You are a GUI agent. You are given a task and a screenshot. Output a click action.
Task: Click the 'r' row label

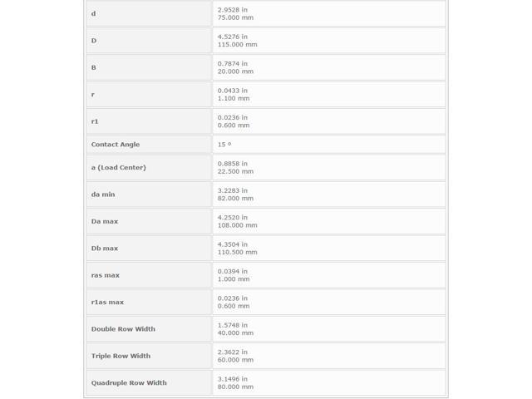click(93, 95)
